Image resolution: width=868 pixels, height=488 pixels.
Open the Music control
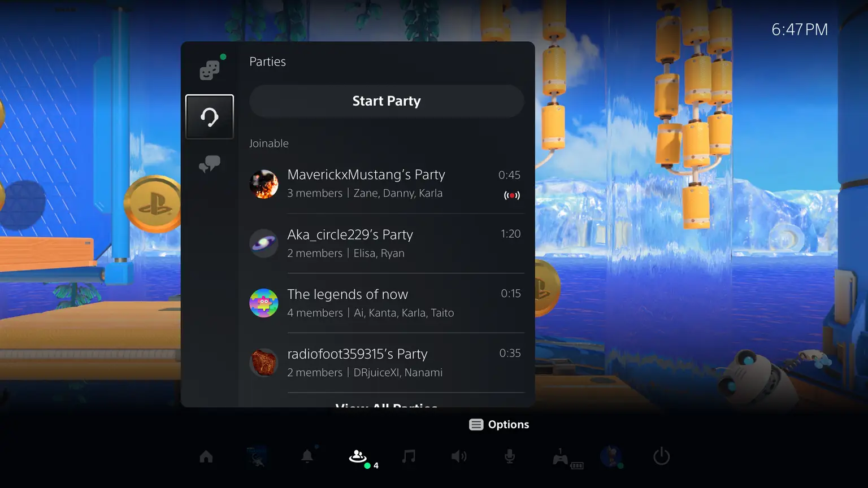(409, 456)
